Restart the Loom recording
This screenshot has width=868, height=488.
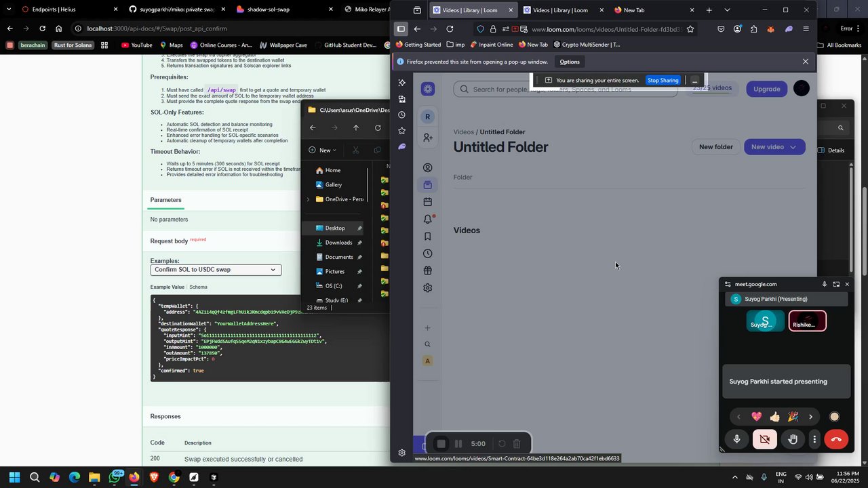[x=502, y=444]
